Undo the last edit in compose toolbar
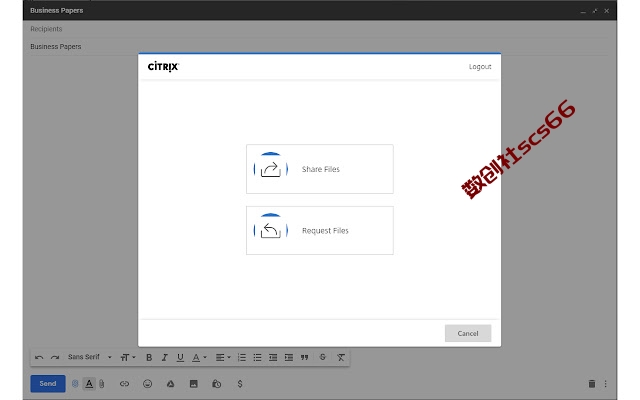640x400 pixels. (39, 358)
